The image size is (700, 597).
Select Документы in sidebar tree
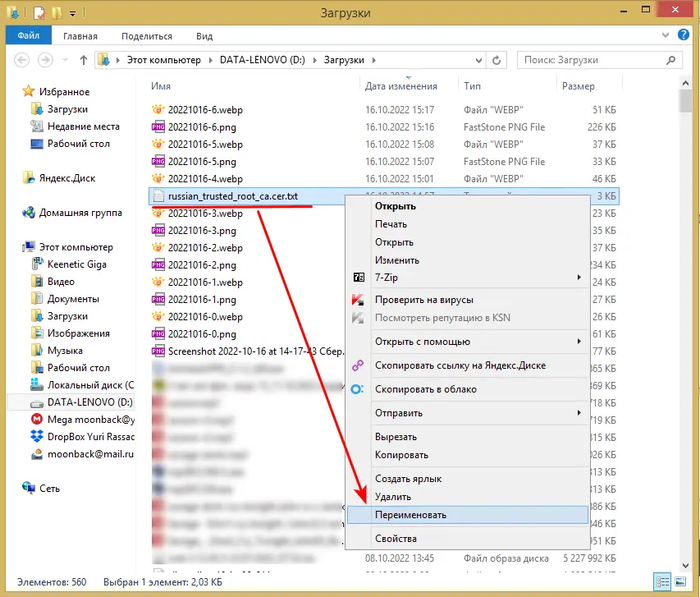(73, 299)
